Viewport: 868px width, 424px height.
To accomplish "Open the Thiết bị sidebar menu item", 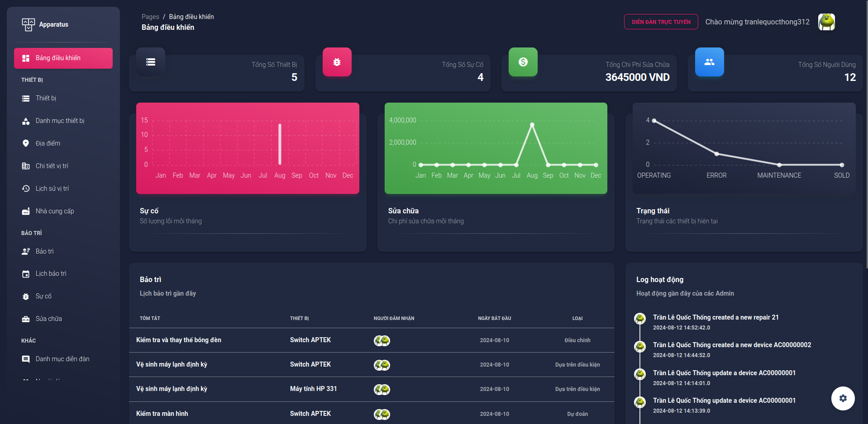I will 46,98.
